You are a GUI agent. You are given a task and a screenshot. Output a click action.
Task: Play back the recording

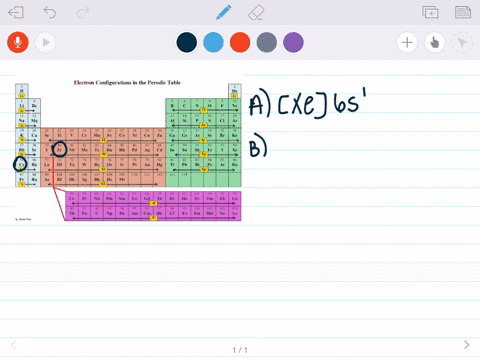[45, 42]
